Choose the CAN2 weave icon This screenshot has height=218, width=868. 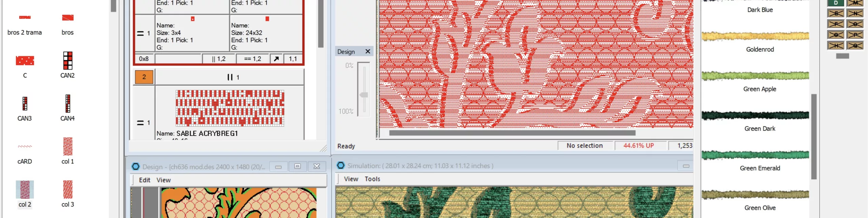(x=67, y=60)
